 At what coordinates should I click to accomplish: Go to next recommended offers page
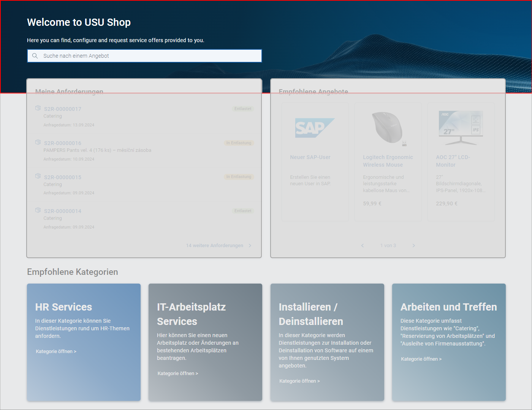[x=414, y=246]
